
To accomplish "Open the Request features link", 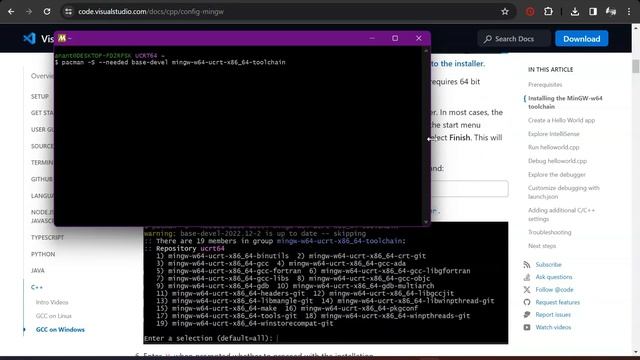I will pos(558,302).
